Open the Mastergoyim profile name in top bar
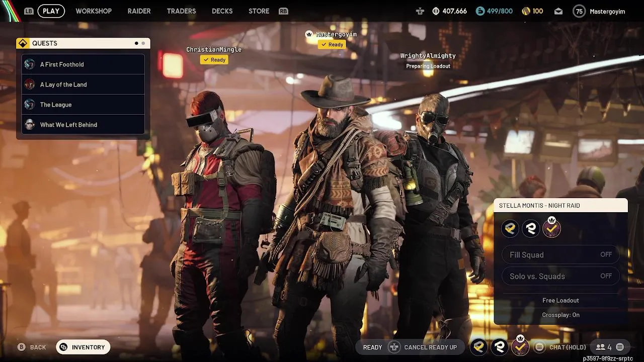 click(x=607, y=11)
